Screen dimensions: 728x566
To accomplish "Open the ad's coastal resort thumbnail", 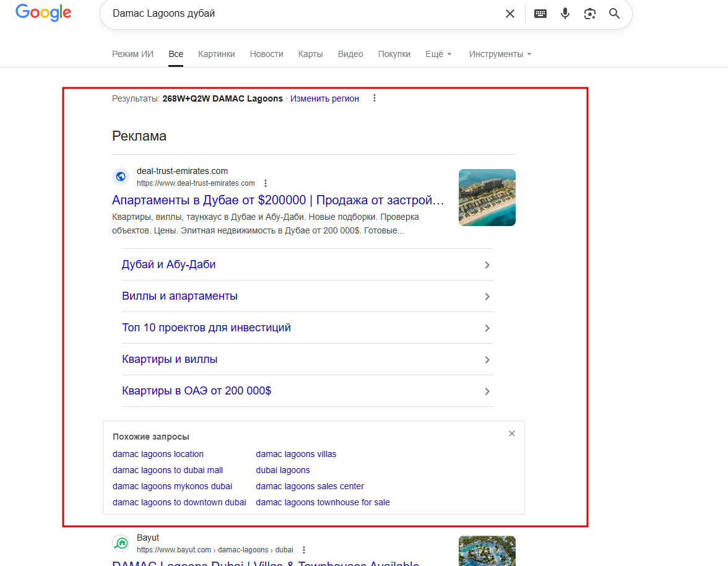I will pos(487,198).
